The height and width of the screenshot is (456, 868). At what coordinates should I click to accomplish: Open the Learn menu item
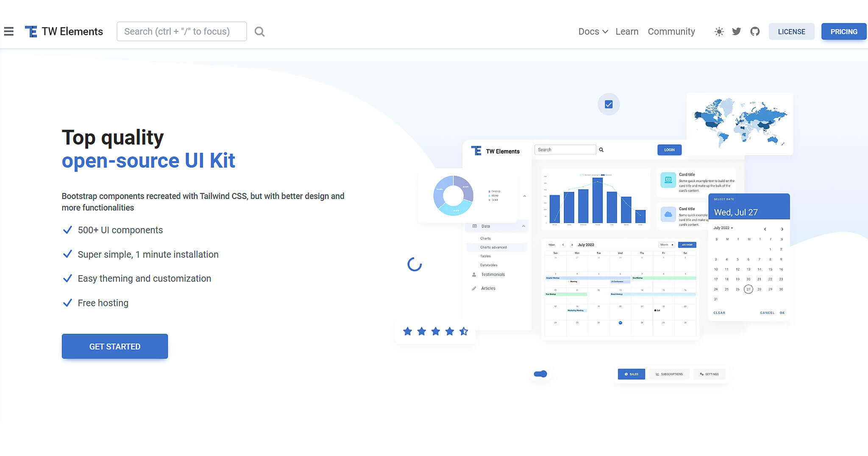click(x=627, y=31)
